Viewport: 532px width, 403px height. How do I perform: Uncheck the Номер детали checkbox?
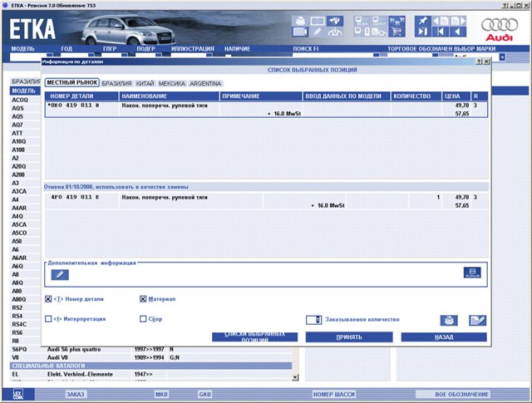pyautogui.click(x=48, y=299)
